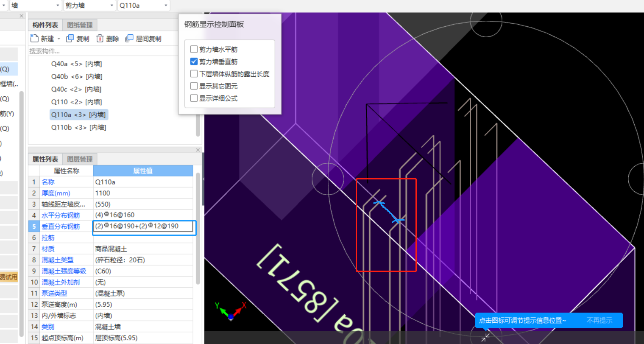Screen dimensions: 644x344
Task: Uncheck 剪力墙垂直筋 checkbox
Action: (194, 62)
